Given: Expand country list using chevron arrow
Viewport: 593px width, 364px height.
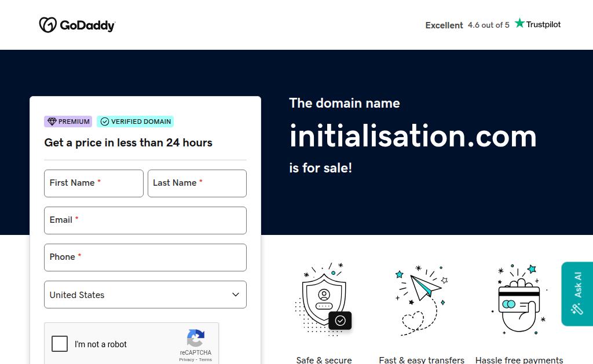Looking at the screenshot, I should [236, 295].
